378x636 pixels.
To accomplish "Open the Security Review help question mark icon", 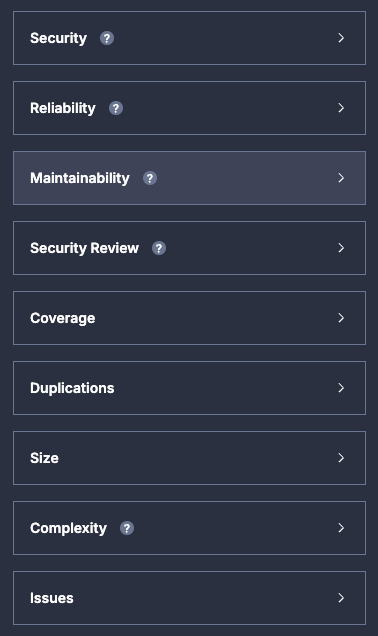I will coord(159,248).
